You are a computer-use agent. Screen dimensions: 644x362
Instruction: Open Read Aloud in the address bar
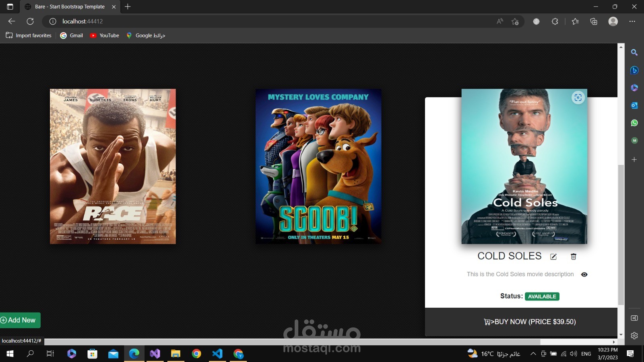pyautogui.click(x=500, y=21)
